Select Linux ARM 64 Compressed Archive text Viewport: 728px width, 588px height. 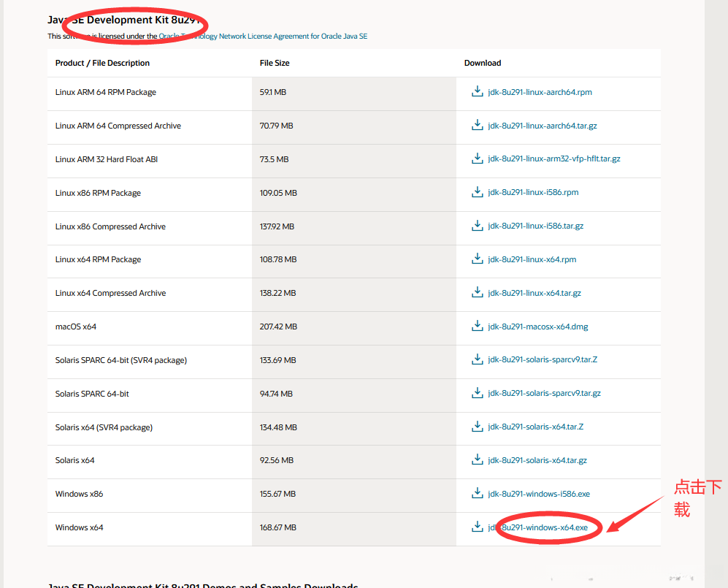point(118,126)
